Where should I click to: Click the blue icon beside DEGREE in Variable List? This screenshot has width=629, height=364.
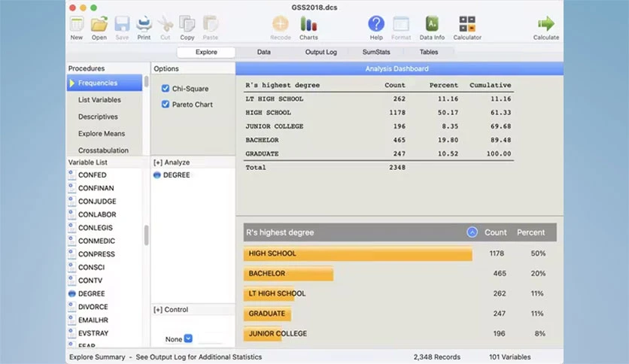coord(72,294)
